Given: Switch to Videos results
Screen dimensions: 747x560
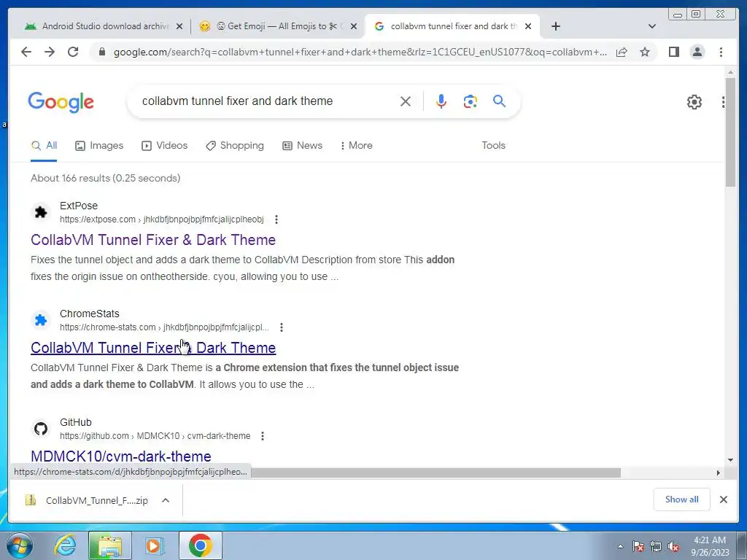Looking at the screenshot, I should [164, 146].
